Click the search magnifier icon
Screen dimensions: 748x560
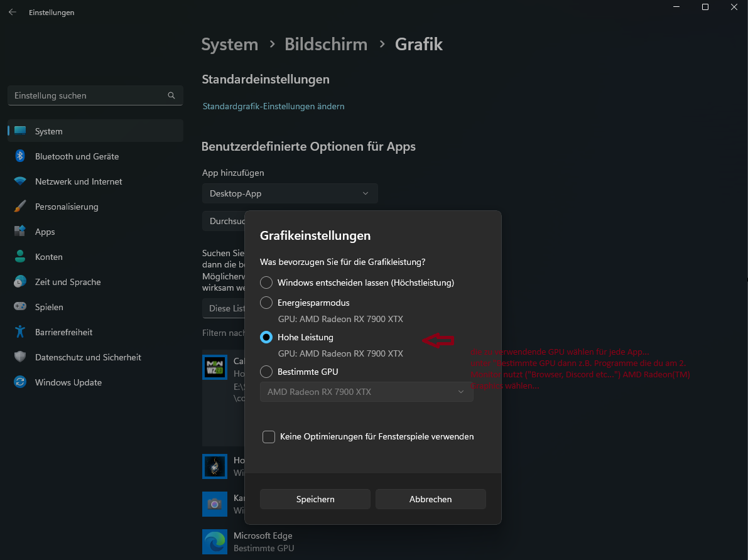pos(171,95)
